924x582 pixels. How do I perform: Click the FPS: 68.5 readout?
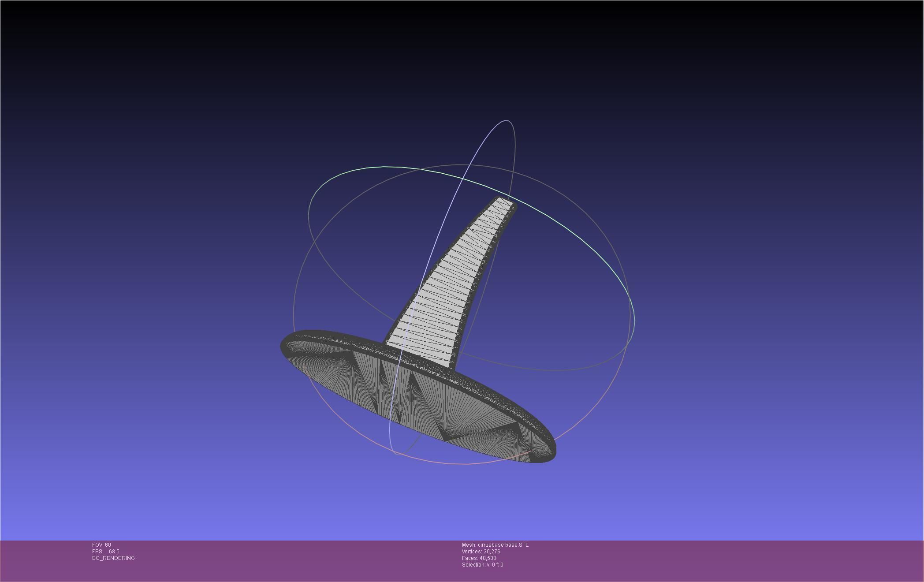tap(106, 552)
